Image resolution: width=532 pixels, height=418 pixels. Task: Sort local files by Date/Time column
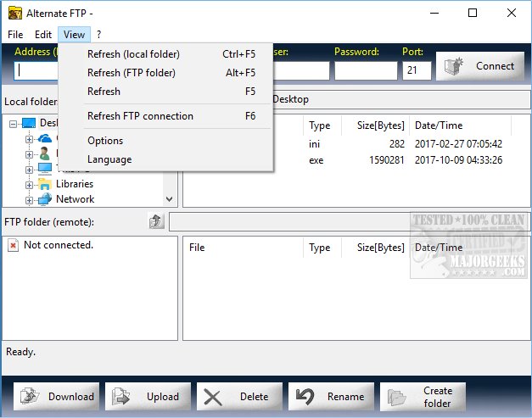coord(460,125)
